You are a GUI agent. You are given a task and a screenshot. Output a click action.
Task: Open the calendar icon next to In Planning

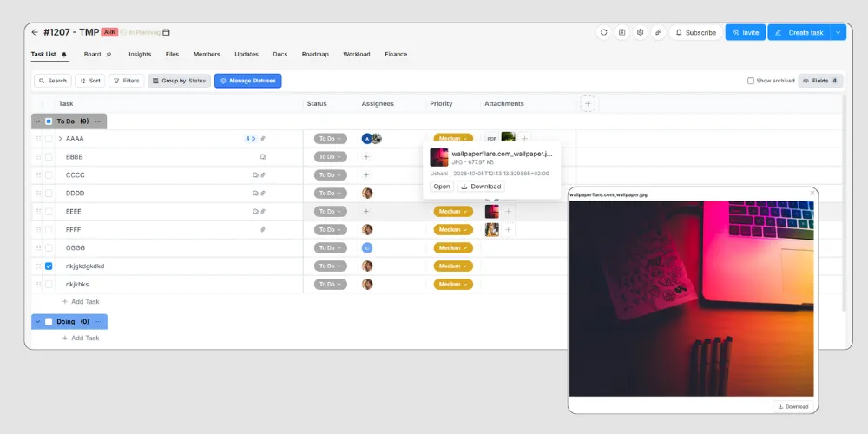[166, 33]
